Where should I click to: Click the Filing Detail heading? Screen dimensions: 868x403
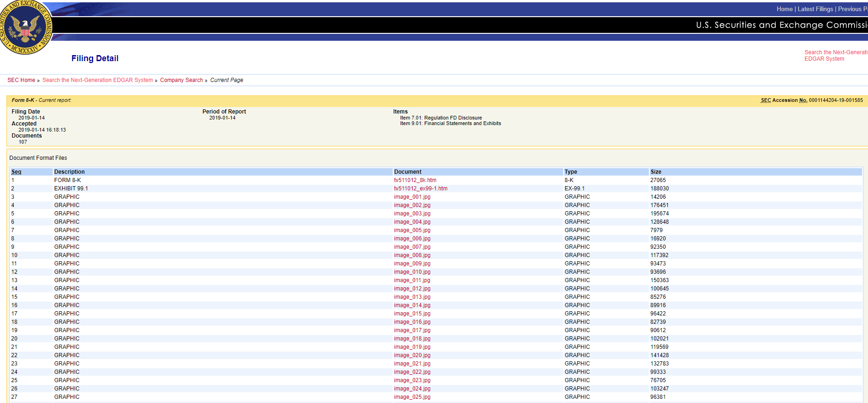(95, 58)
